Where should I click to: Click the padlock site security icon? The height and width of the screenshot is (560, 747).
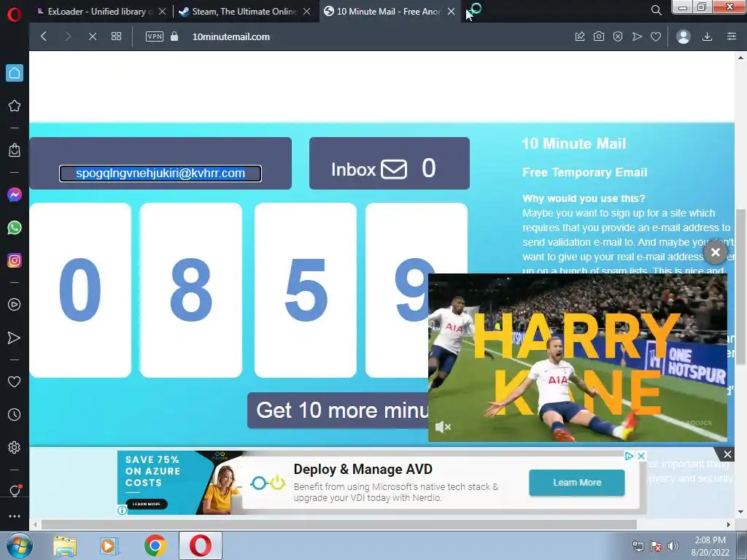(x=174, y=36)
